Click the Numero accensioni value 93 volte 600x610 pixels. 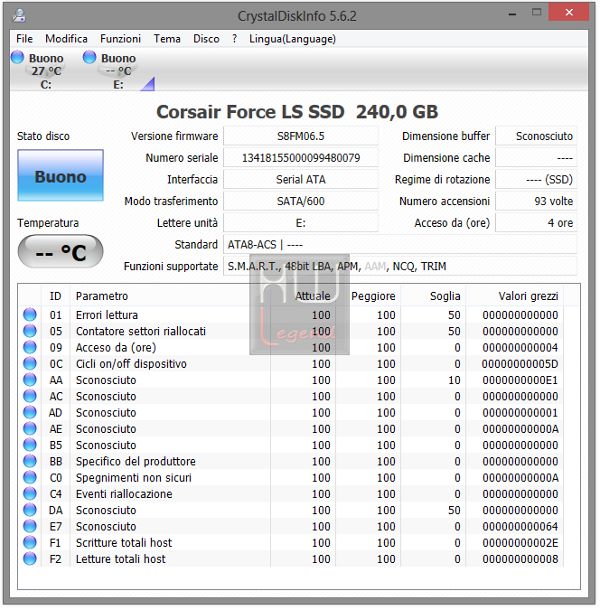click(x=536, y=201)
